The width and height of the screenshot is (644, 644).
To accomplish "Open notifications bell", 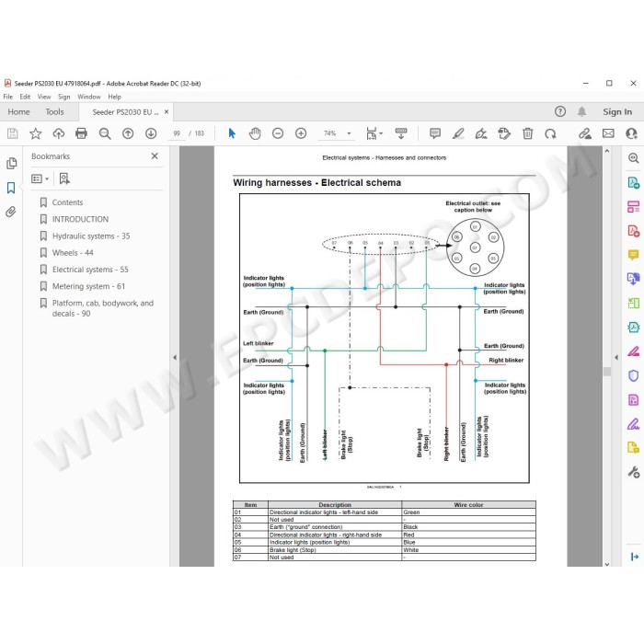I will point(581,111).
